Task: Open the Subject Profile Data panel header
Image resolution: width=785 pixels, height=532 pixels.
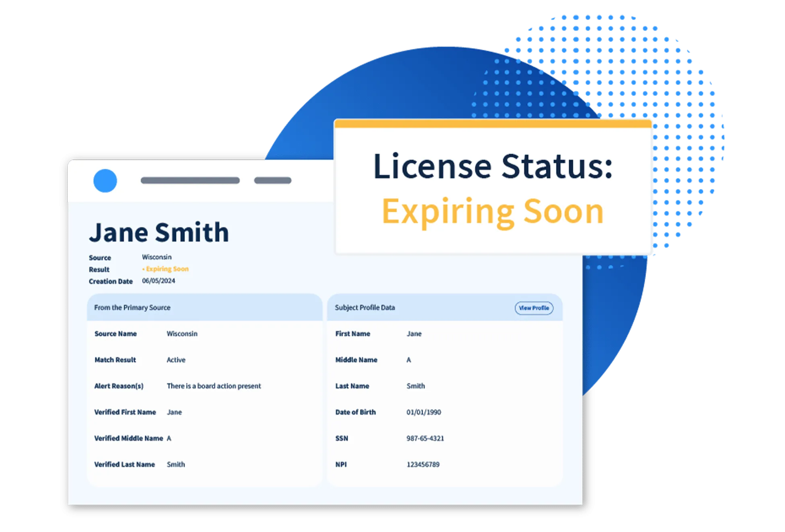Action: coord(365,308)
